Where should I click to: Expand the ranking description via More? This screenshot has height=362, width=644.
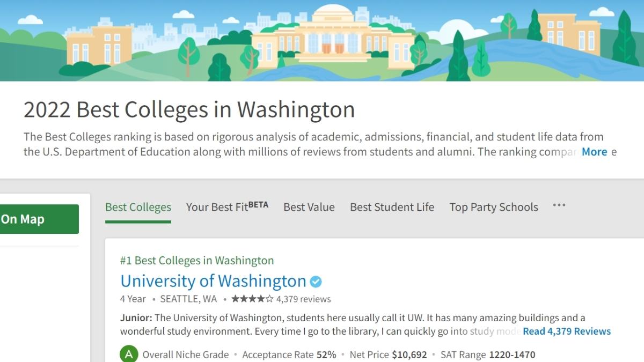pyautogui.click(x=594, y=152)
